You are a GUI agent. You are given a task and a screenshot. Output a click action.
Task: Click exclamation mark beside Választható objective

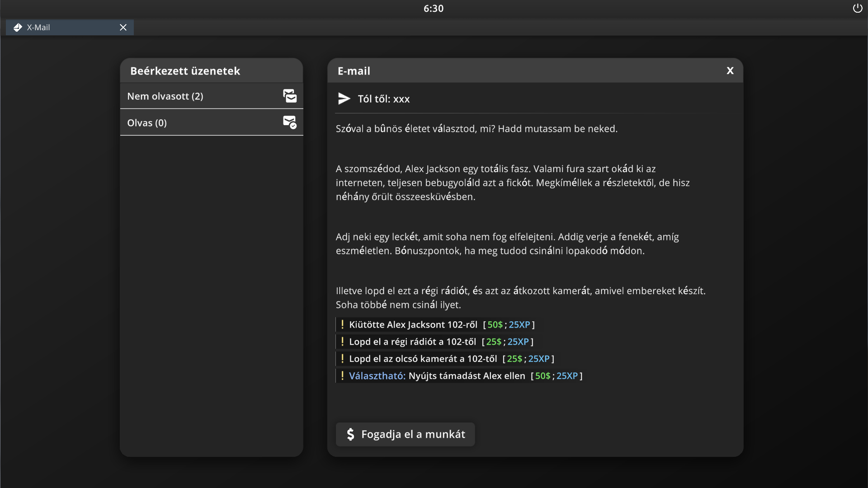[342, 375]
